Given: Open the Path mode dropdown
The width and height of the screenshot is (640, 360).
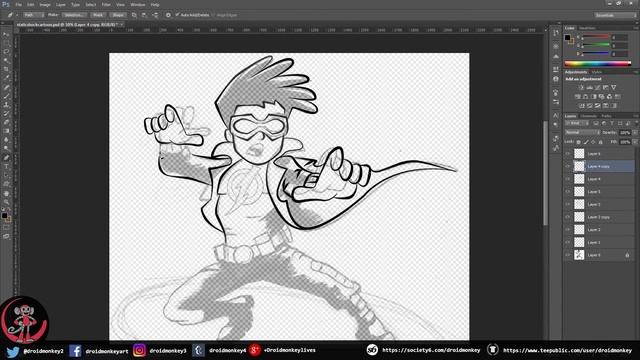Looking at the screenshot, I should coord(33,15).
